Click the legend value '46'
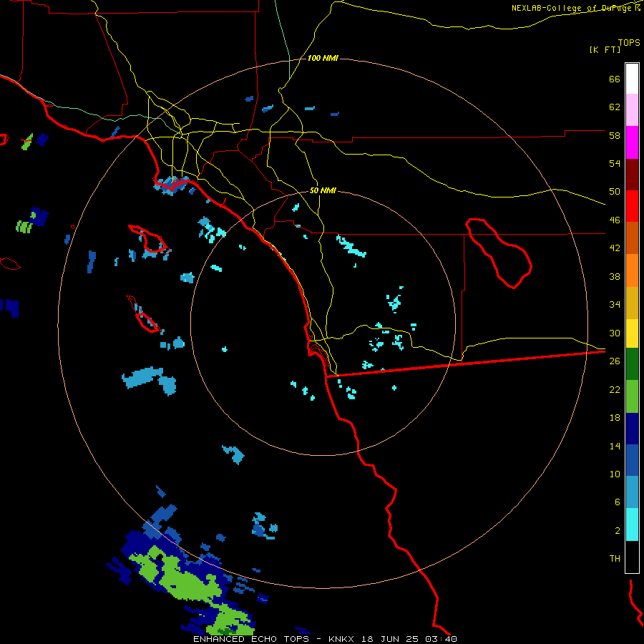 click(x=615, y=220)
